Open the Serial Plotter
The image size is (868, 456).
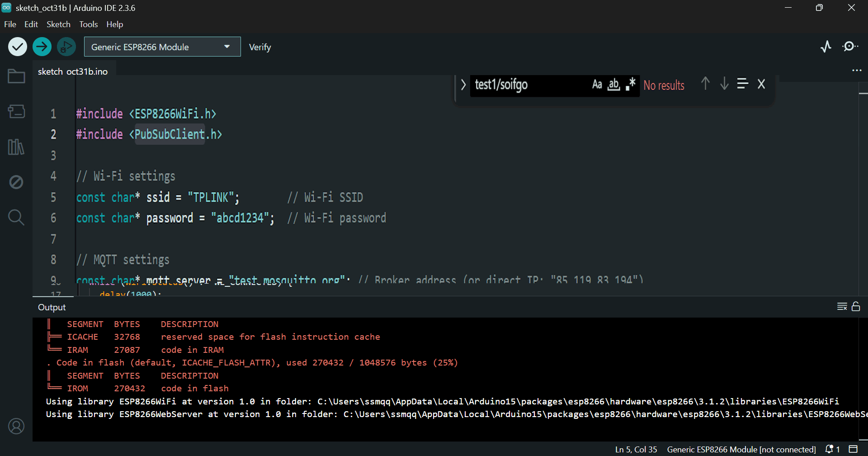826,46
